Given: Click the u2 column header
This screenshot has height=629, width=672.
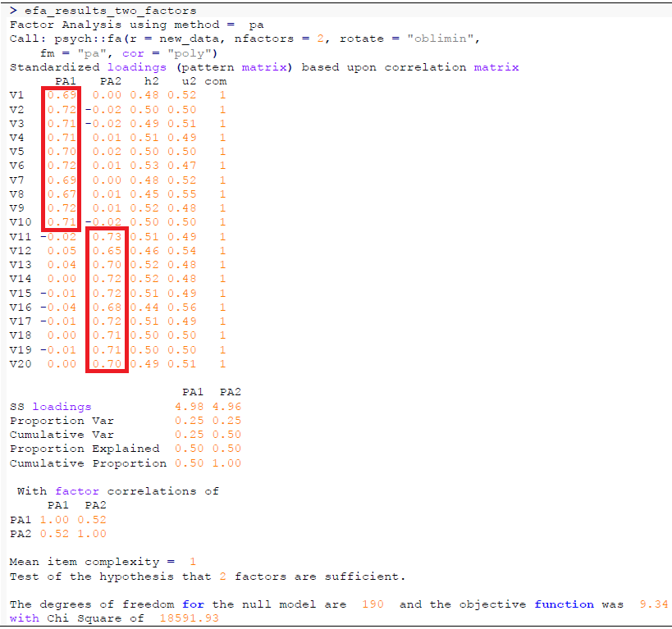Looking at the screenshot, I should click(189, 81).
